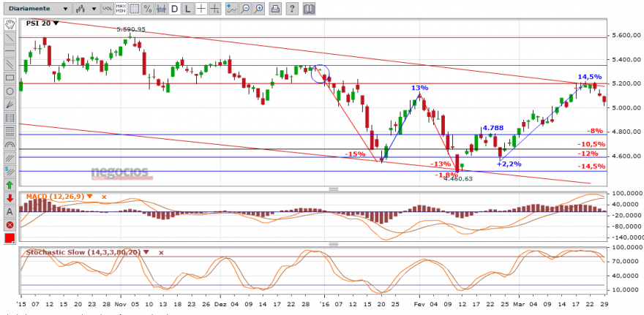Select the horizontal retracement lines tool
644x315 pixels.
click(x=10, y=131)
